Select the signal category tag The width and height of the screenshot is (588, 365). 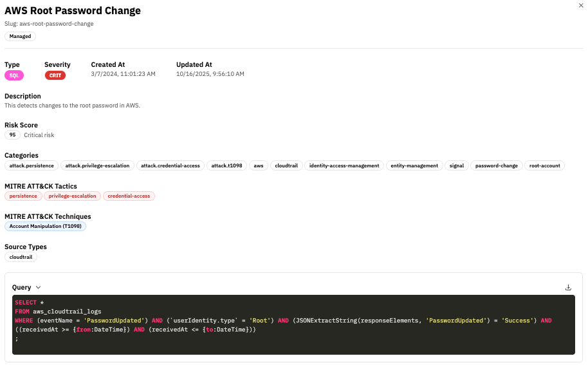coord(457,165)
